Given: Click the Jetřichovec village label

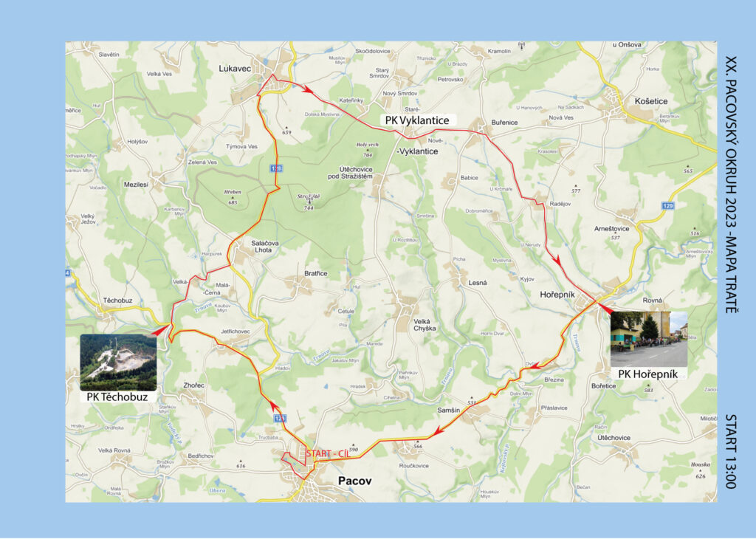Looking at the screenshot, I should click(x=236, y=332).
